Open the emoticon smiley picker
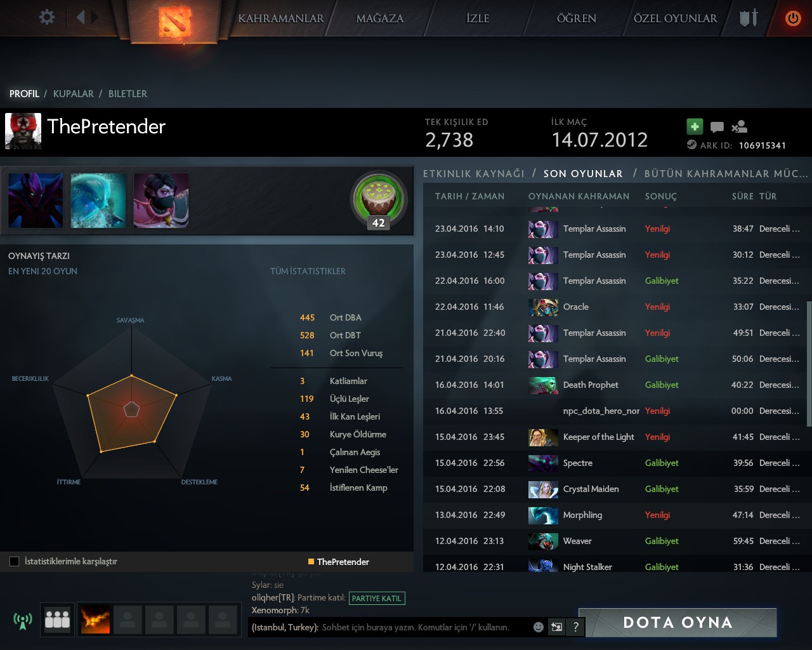 pos(539,627)
